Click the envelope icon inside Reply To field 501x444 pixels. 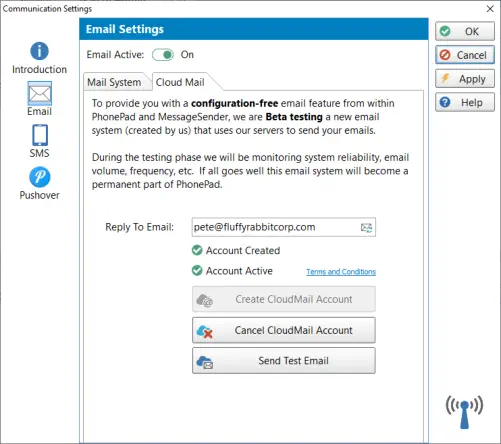click(366, 228)
